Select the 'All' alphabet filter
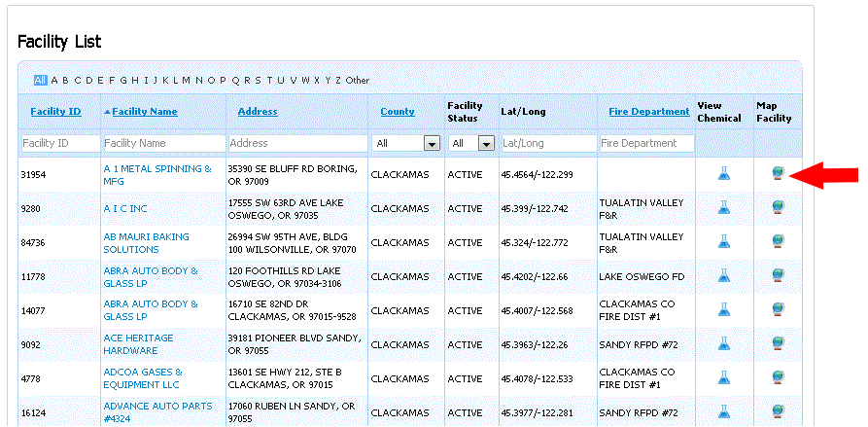This screenshot has width=868, height=427. tap(41, 81)
